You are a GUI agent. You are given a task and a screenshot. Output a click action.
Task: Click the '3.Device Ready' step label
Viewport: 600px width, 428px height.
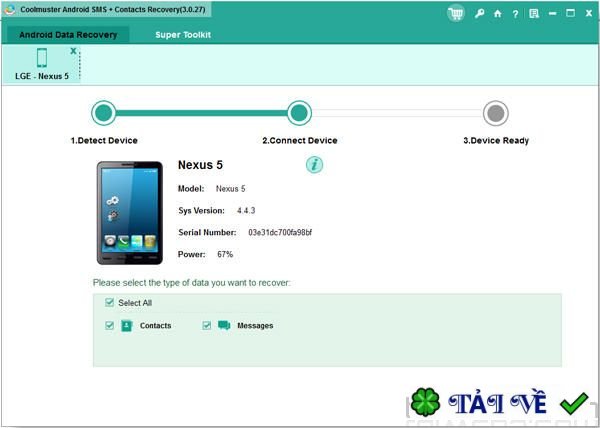(x=496, y=141)
